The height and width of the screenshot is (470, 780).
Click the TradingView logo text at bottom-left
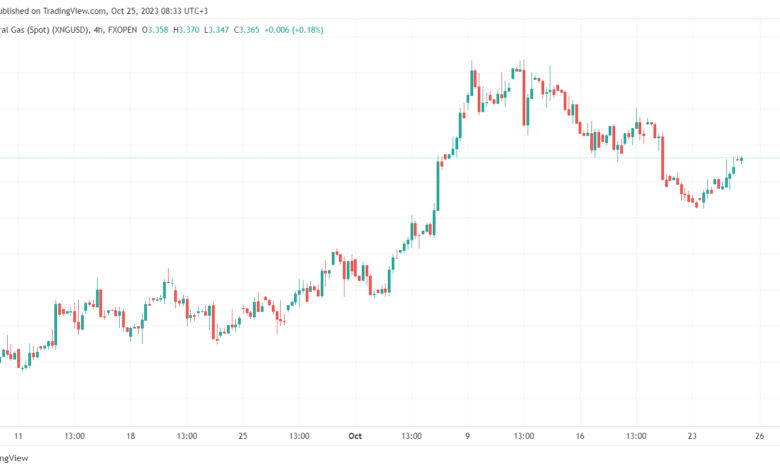point(14,458)
